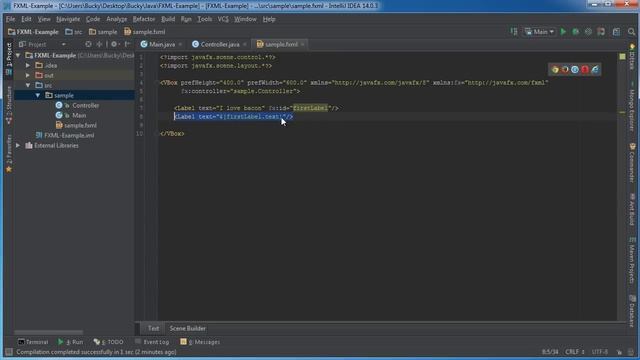Viewport: 640px width, 360px height.
Task: Switch to the Scene Builder tab
Action: [187, 329]
